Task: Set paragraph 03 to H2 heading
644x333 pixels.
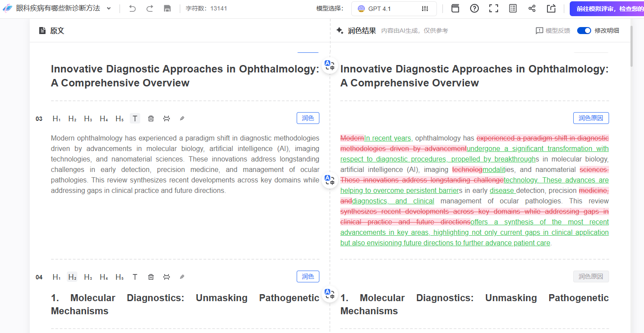Action: click(x=72, y=118)
